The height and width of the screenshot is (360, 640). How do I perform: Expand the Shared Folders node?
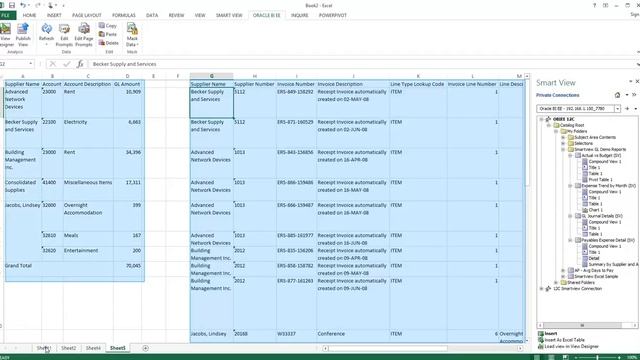pos(556,282)
